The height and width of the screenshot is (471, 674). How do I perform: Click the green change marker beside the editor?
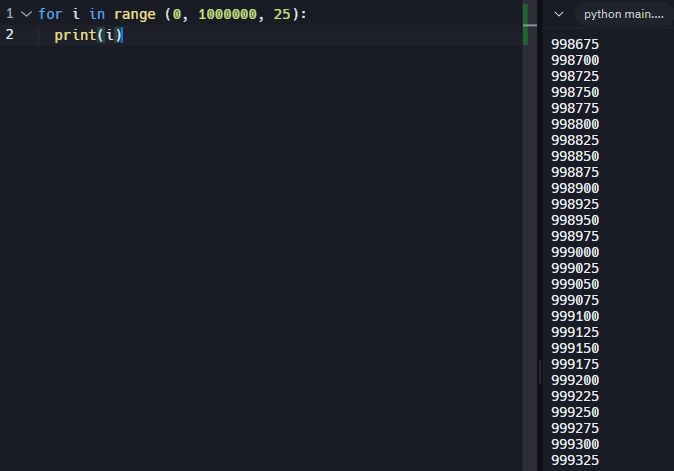tap(525, 24)
